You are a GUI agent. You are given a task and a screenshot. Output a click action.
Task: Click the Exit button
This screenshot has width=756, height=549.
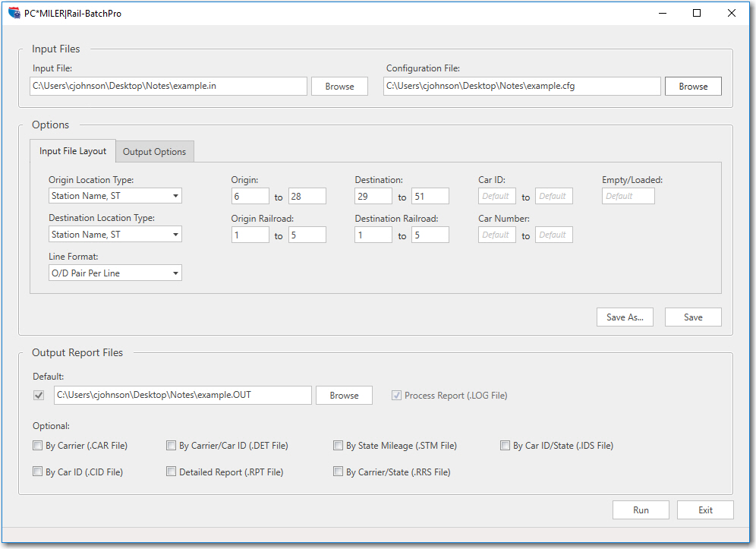coord(705,510)
